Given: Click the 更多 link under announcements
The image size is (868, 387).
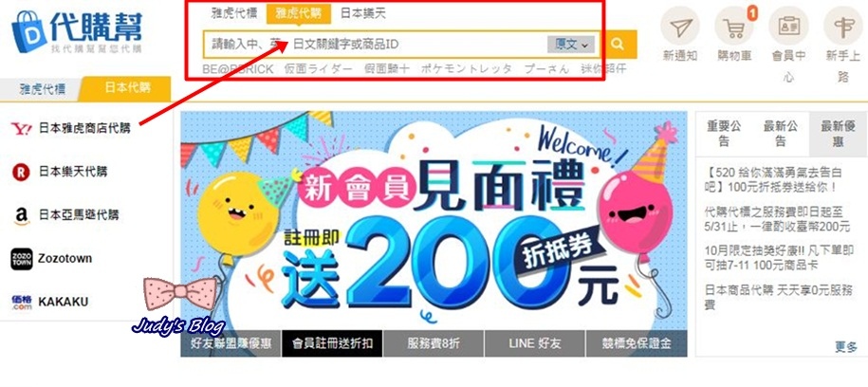Looking at the screenshot, I should point(846,346).
